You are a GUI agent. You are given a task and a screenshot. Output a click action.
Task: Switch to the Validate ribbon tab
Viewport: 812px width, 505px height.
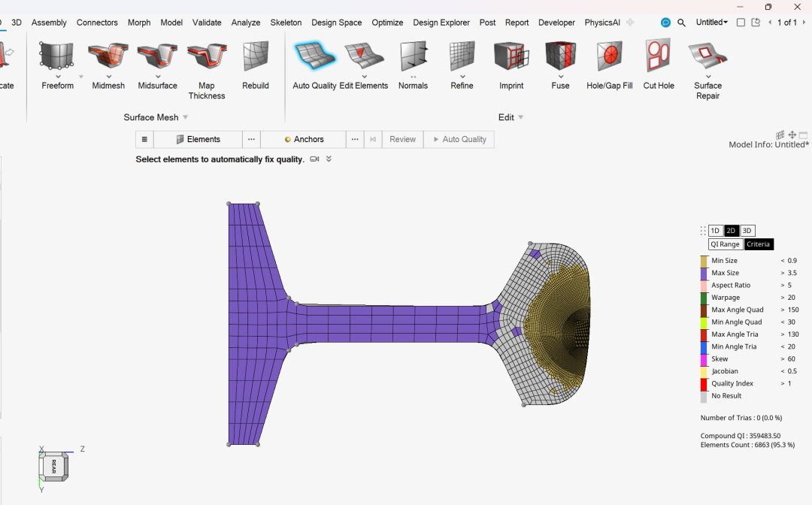coord(208,23)
